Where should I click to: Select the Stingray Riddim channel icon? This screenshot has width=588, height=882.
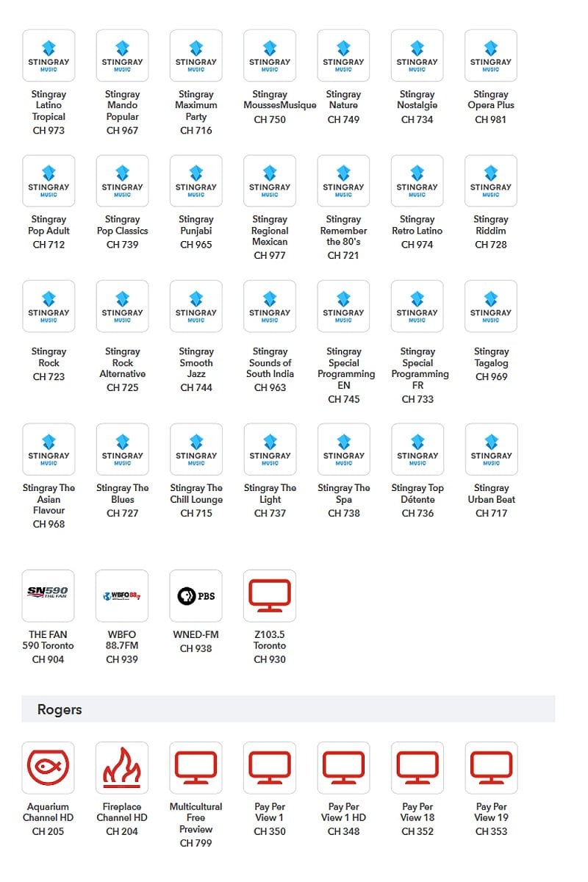click(491, 181)
